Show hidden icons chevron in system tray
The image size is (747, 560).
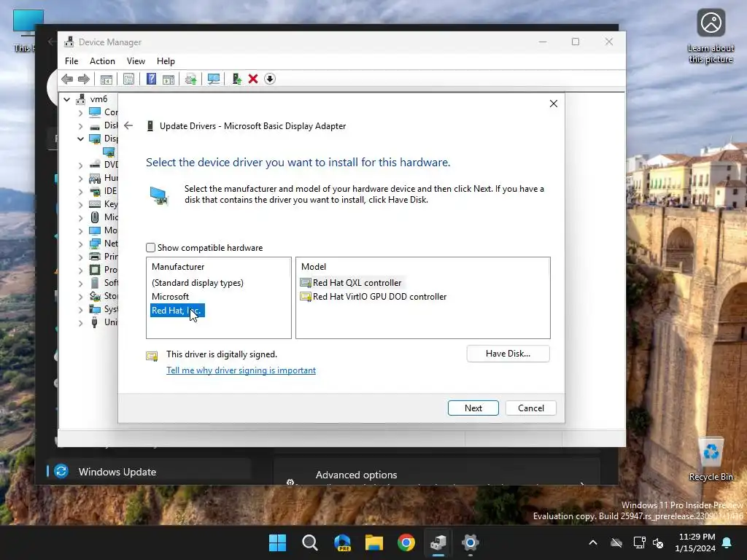(x=593, y=542)
